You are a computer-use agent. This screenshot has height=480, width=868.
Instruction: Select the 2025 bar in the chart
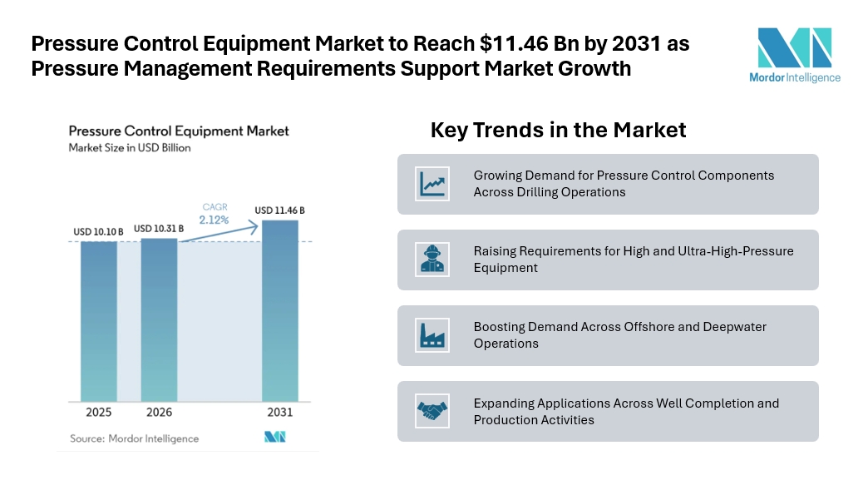(99, 322)
